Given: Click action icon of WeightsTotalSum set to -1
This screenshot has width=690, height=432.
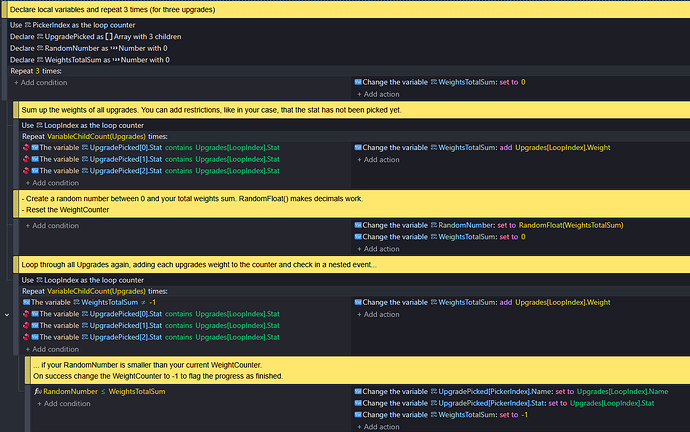Looking at the screenshot, I should [x=358, y=415].
